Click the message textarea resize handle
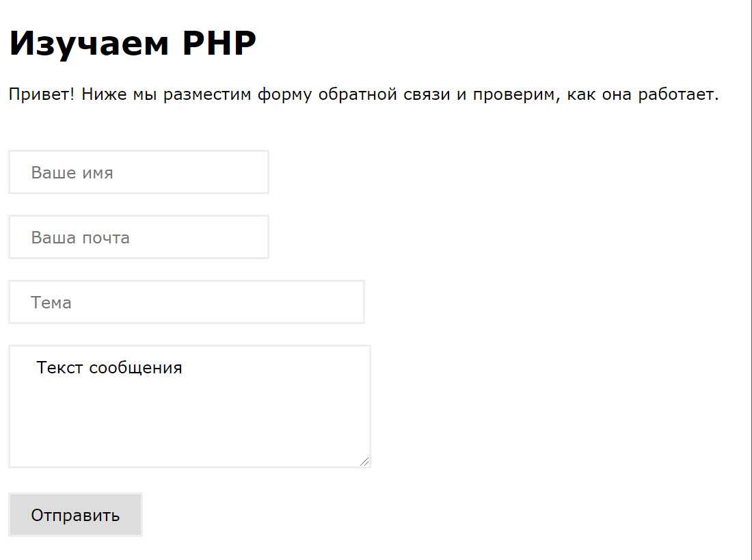The image size is (752, 560). [365, 462]
